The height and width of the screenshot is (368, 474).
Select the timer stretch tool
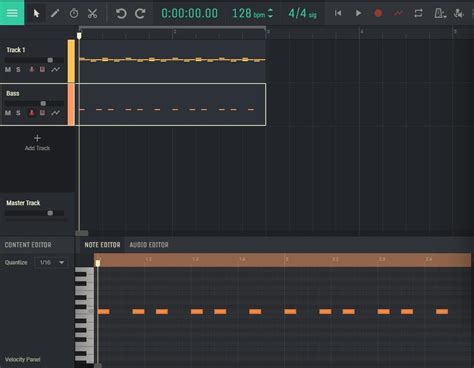click(74, 13)
